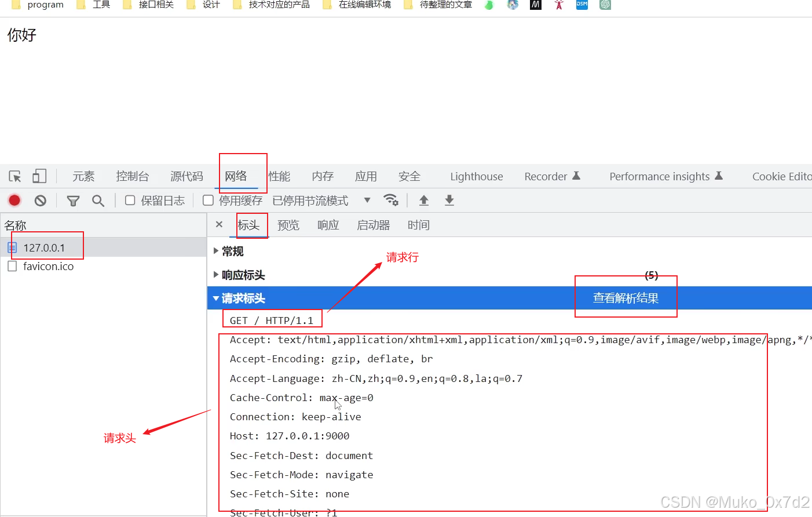The width and height of the screenshot is (812, 517).
Task: Switch to the 源代码 panel tab
Action: coord(186,176)
